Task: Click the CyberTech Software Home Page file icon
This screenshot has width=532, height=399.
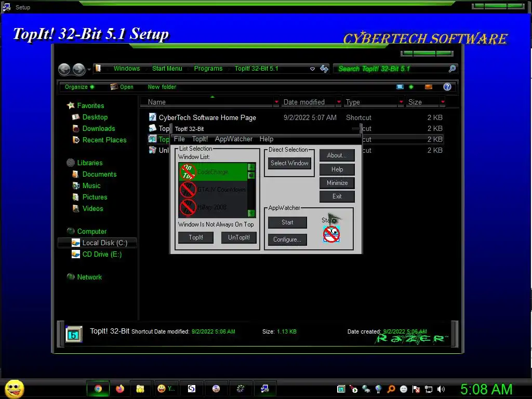Action: 153,117
